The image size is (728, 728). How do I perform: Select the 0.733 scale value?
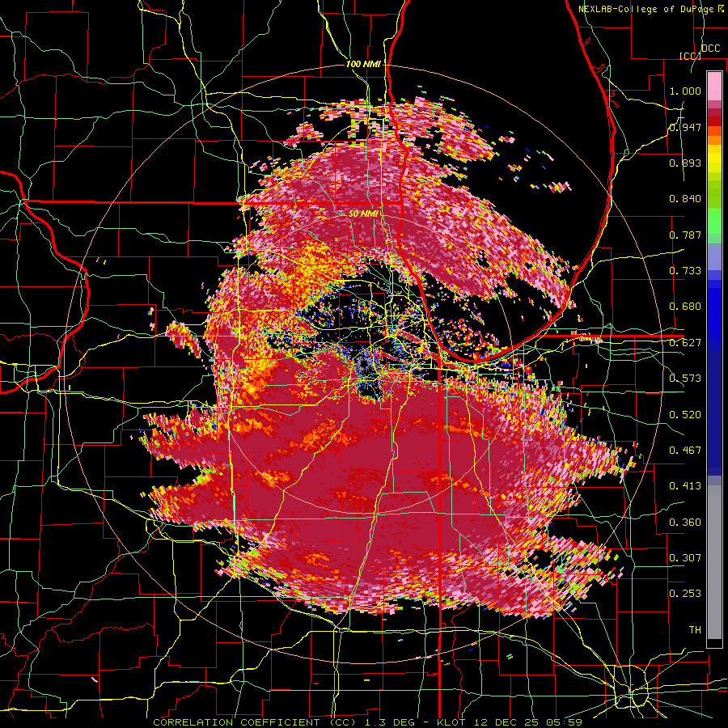[685, 271]
